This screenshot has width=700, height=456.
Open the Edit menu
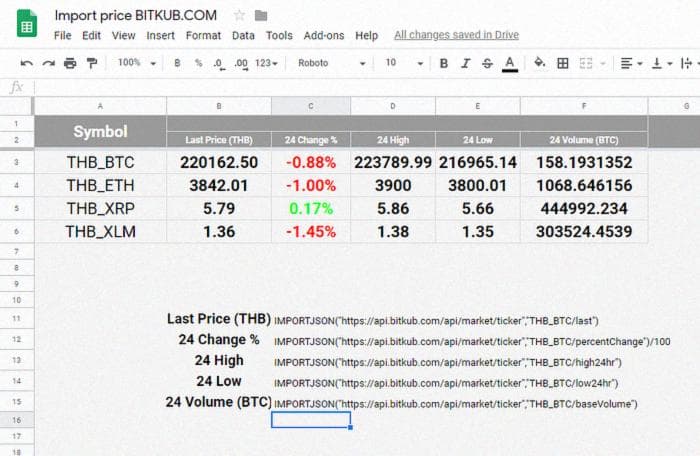tap(91, 36)
